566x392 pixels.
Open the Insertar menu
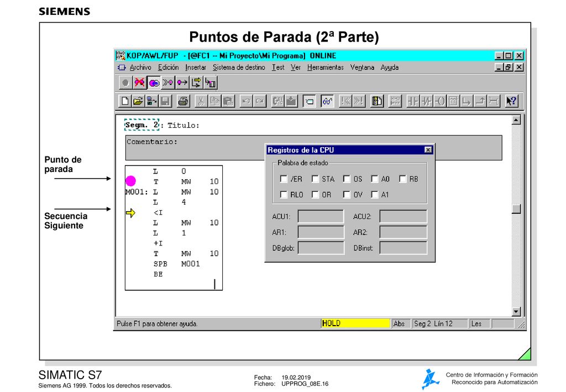pos(196,67)
